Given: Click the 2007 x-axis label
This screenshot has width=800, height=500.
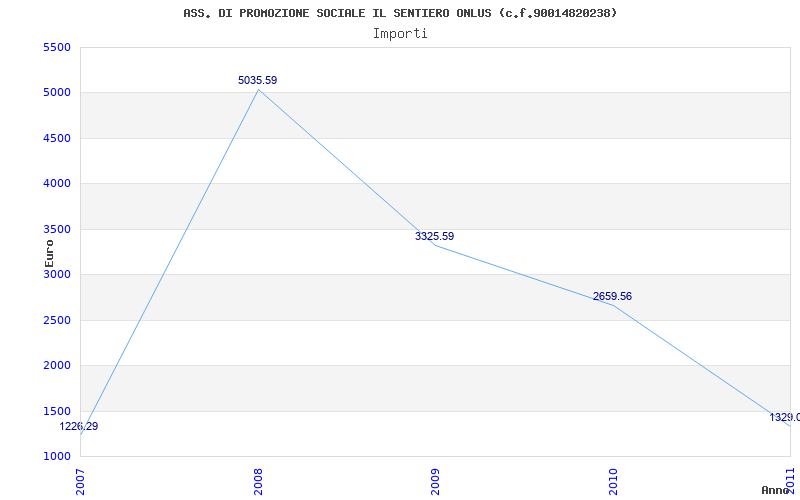Looking at the screenshot, I should tap(80, 482).
